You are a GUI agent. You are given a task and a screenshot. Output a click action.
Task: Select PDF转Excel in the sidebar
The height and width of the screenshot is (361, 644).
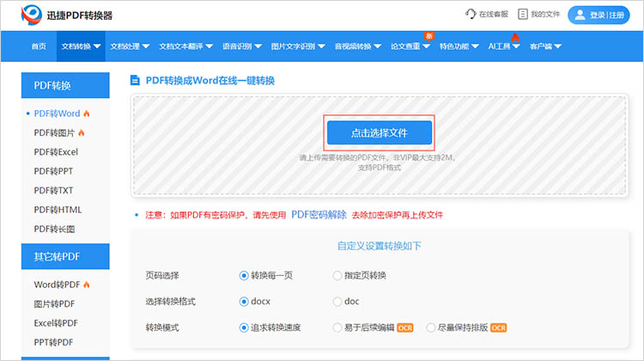point(56,152)
